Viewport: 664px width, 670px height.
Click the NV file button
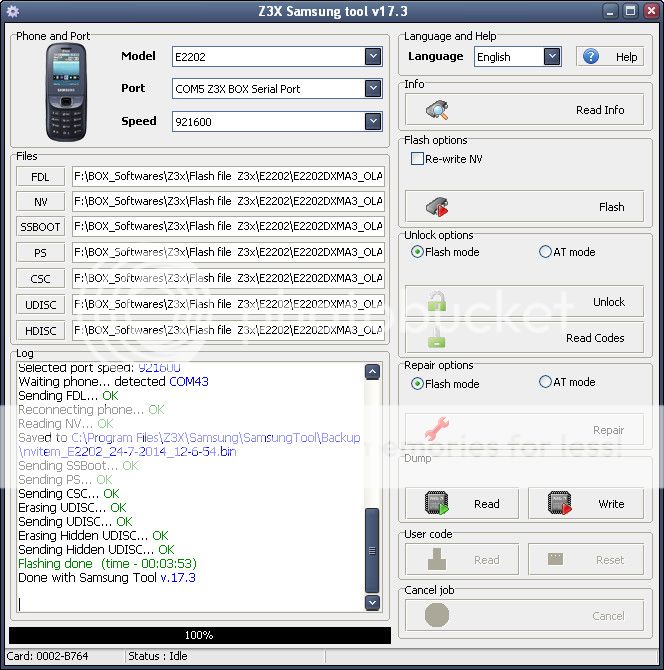point(40,201)
